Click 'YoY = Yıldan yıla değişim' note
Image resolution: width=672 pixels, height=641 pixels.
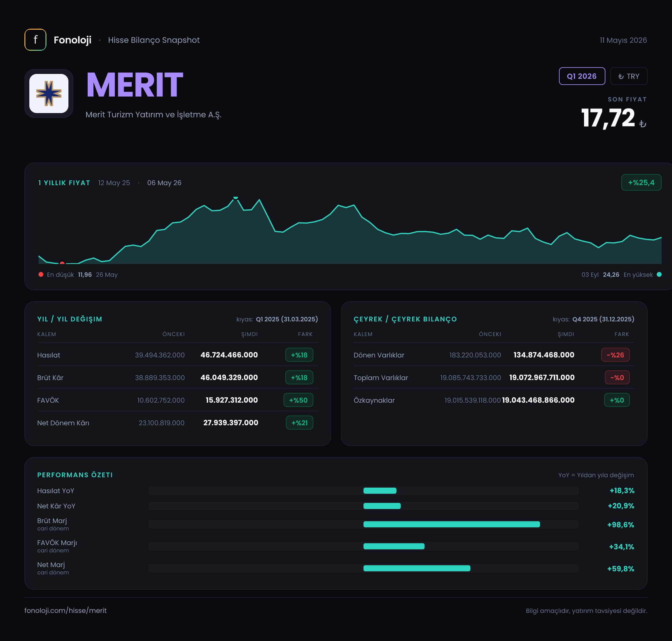pos(596,475)
